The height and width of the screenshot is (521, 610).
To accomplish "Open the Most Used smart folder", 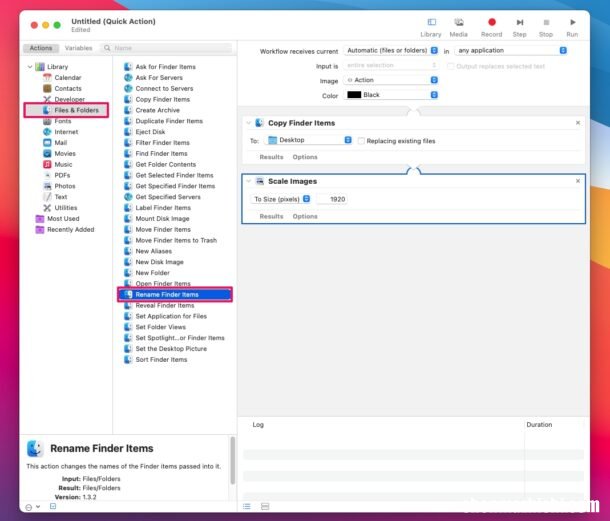I will tap(63, 219).
